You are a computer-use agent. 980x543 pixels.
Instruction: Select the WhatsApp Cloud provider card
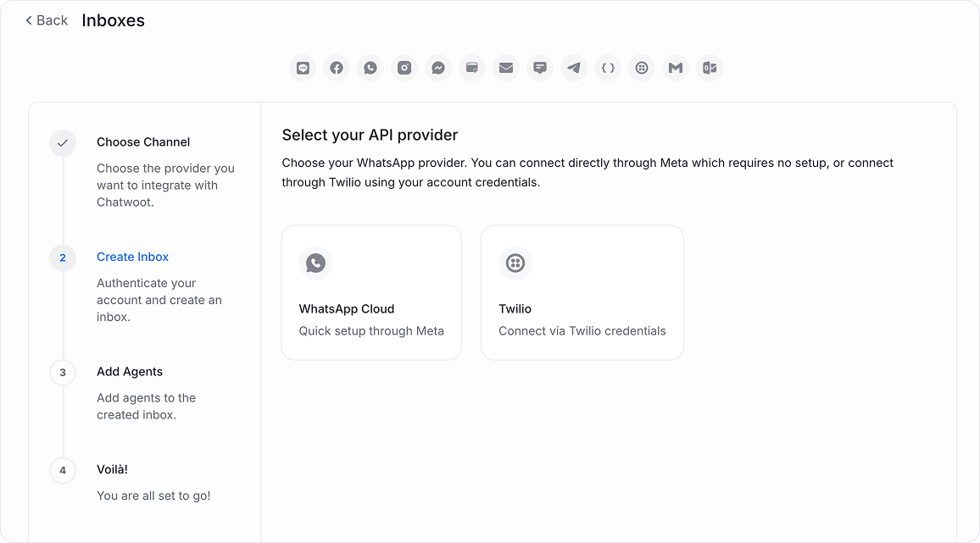(371, 292)
